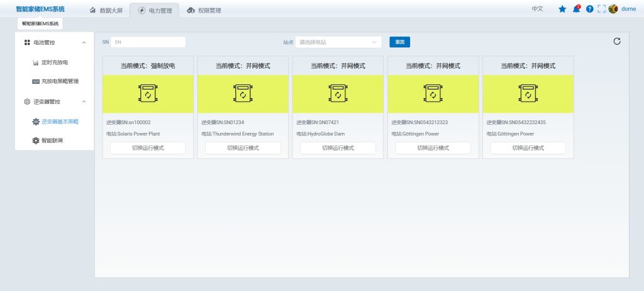Open the 中文 language selector
The height and width of the screenshot is (291, 644).
(537, 9)
